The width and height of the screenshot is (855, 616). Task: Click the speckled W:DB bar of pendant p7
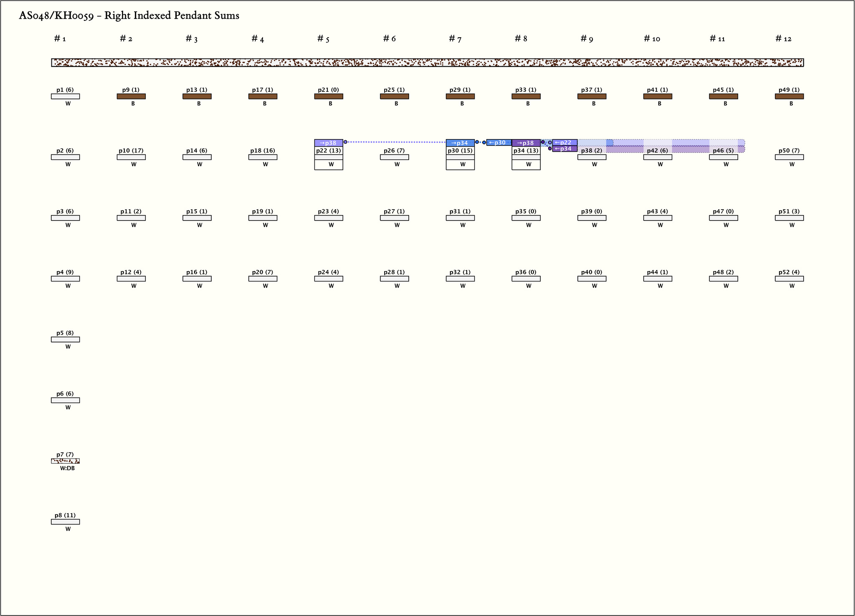tap(66, 461)
